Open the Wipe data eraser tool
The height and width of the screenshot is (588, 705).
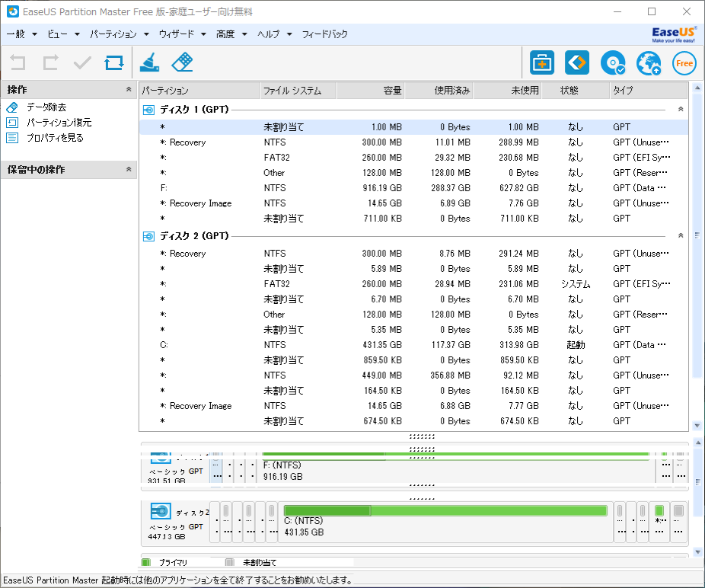[x=182, y=62]
